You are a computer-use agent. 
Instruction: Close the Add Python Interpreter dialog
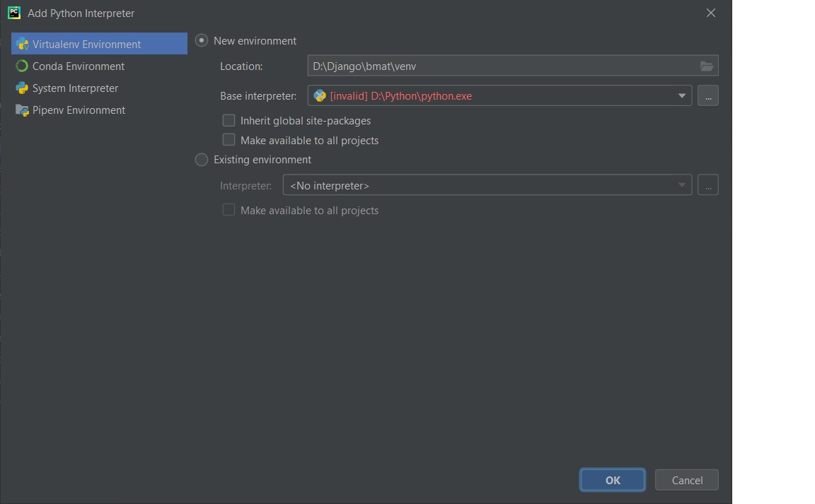pos(710,13)
